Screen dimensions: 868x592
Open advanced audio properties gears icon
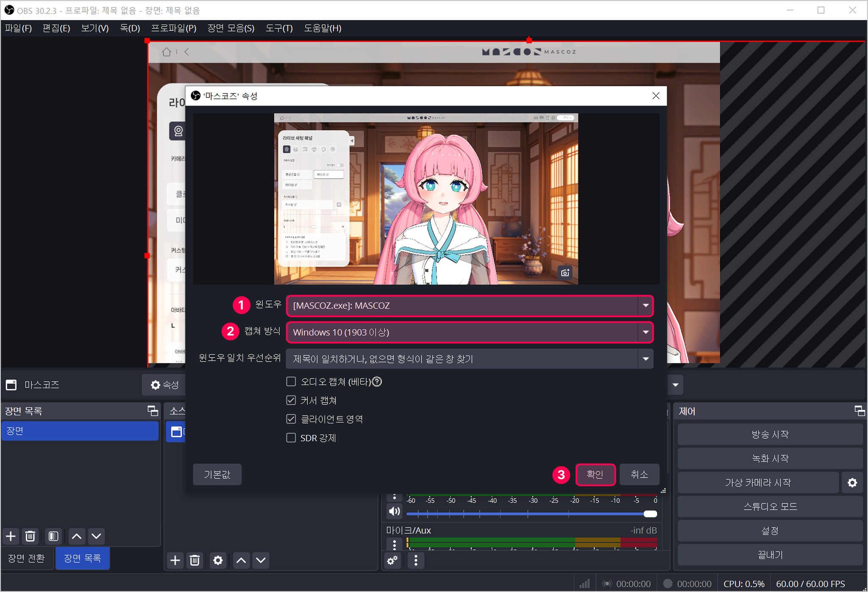(392, 561)
